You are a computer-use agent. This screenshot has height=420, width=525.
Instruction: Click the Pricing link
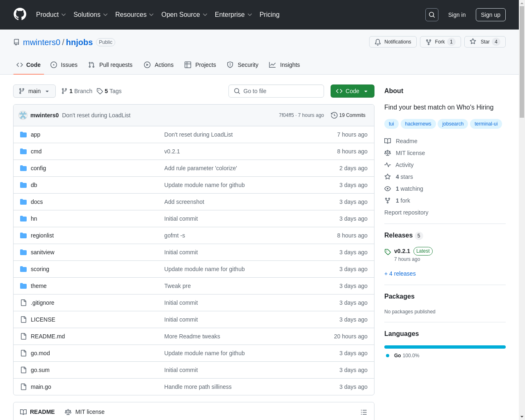pyautogui.click(x=269, y=15)
